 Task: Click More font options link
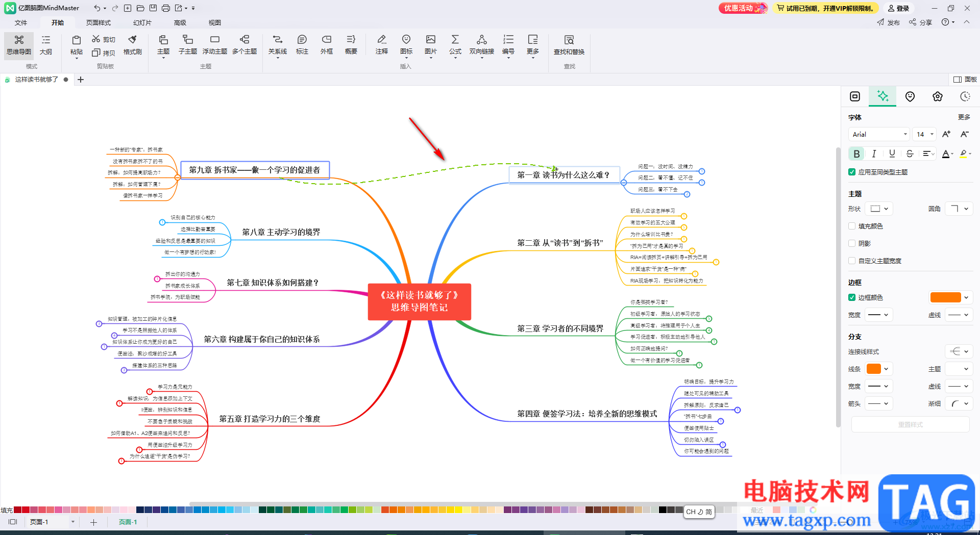pos(964,117)
